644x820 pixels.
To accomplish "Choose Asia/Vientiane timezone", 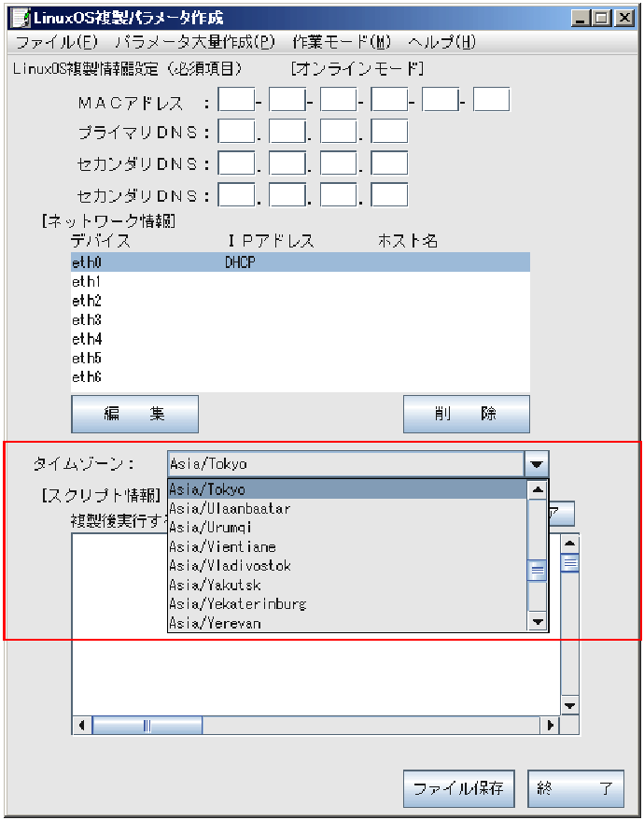I will 347,546.
